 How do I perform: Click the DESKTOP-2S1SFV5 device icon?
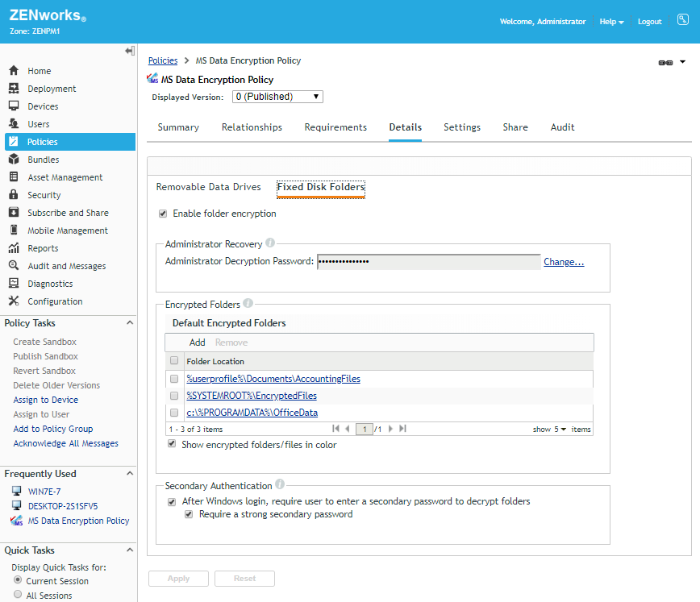[16, 505]
